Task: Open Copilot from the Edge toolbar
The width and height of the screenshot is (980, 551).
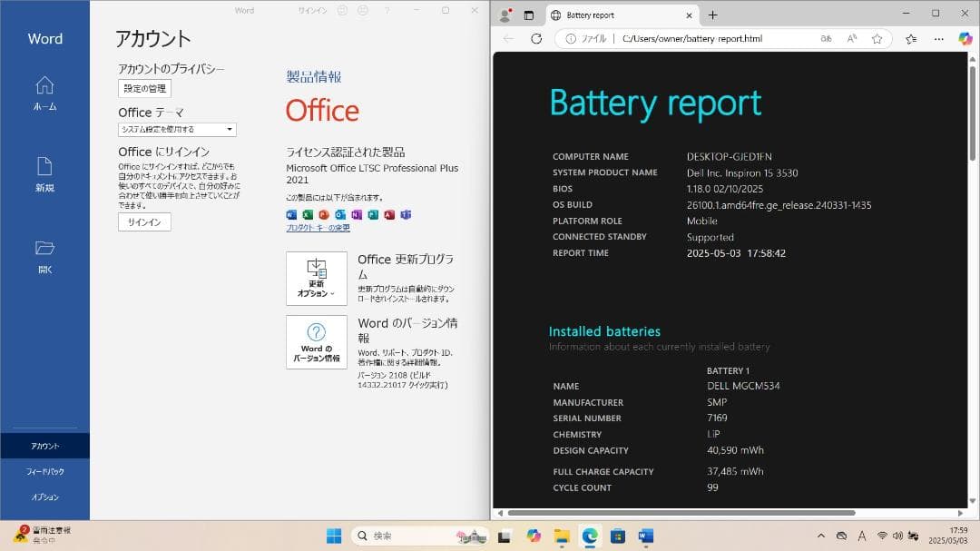Action: (965, 38)
